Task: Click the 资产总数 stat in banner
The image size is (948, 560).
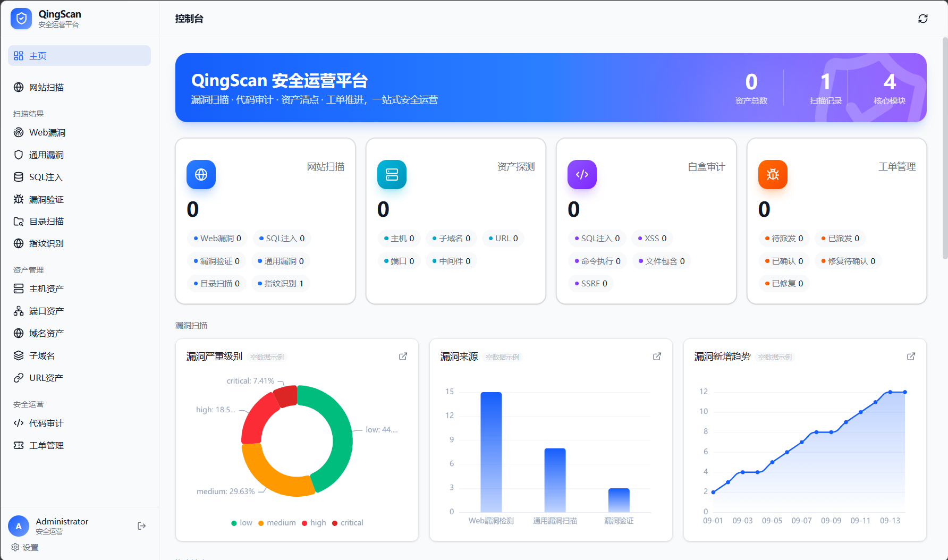Action: [x=751, y=89]
